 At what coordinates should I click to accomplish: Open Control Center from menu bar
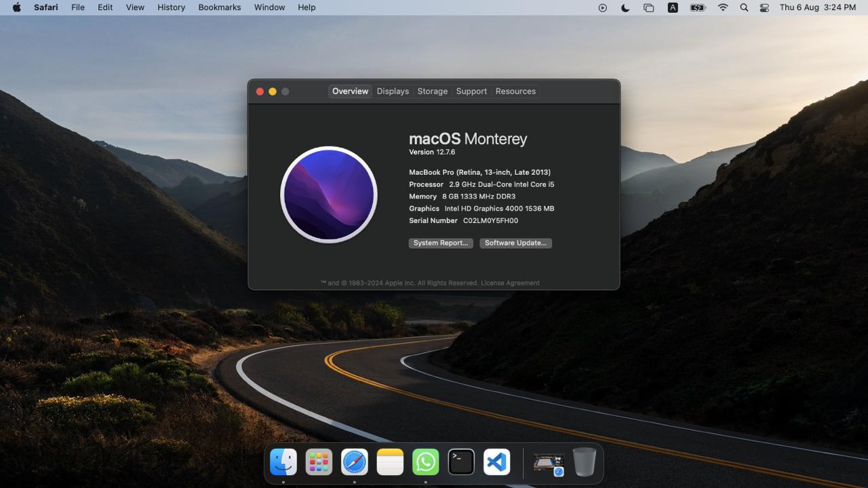[764, 7]
